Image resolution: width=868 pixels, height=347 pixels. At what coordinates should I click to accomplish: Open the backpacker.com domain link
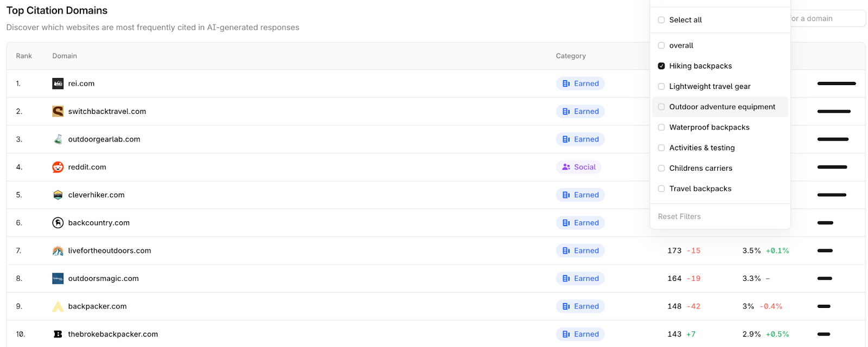click(98, 306)
